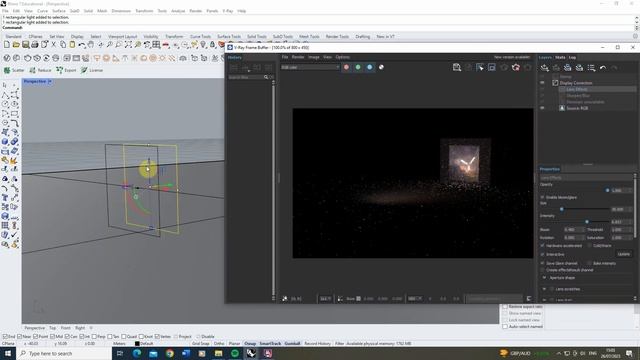Open Chrome from the Windows taskbar
The height and width of the screenshot is (360, 640).
[x=170, y=353]
